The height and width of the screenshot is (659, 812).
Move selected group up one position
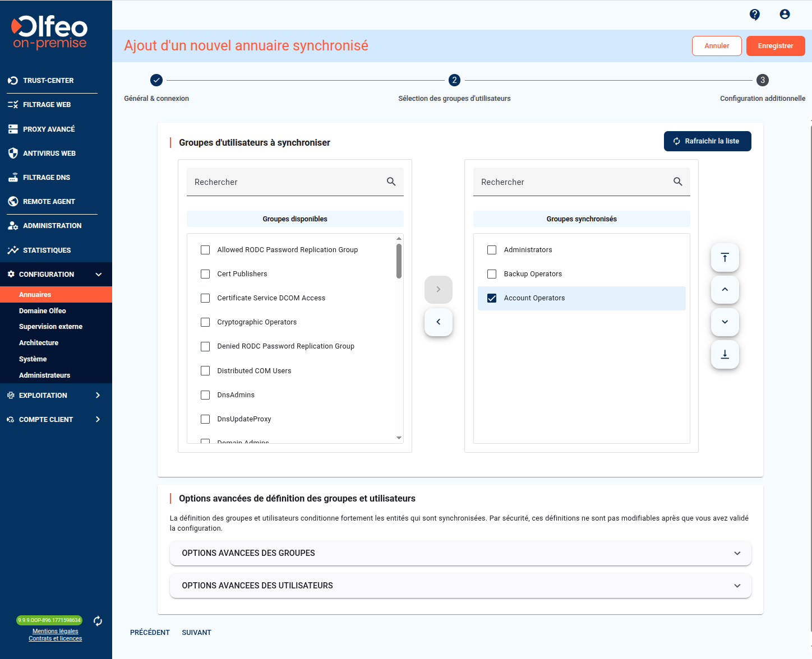tap(725, 290)
